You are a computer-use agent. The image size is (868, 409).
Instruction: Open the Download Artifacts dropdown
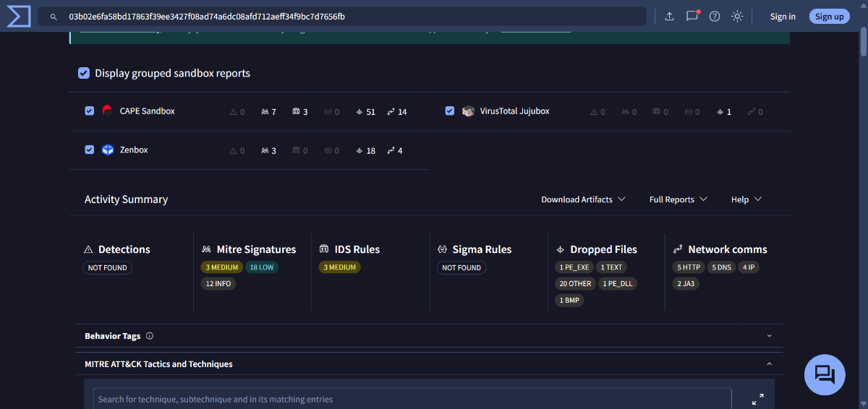583,199
